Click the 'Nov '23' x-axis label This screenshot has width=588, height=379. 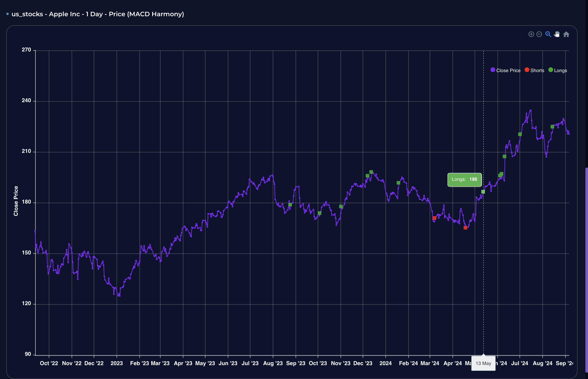pos(341,363)
